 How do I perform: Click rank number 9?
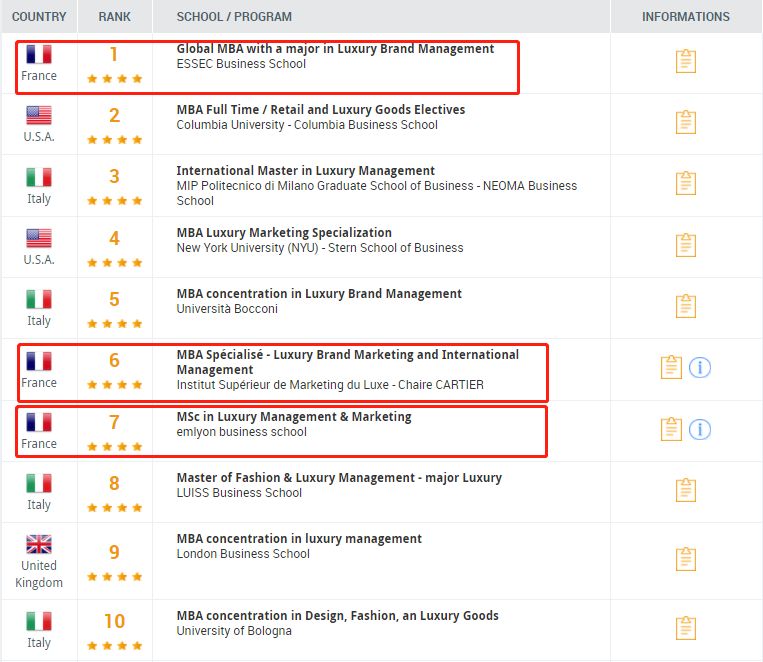[x=114, y=552]
